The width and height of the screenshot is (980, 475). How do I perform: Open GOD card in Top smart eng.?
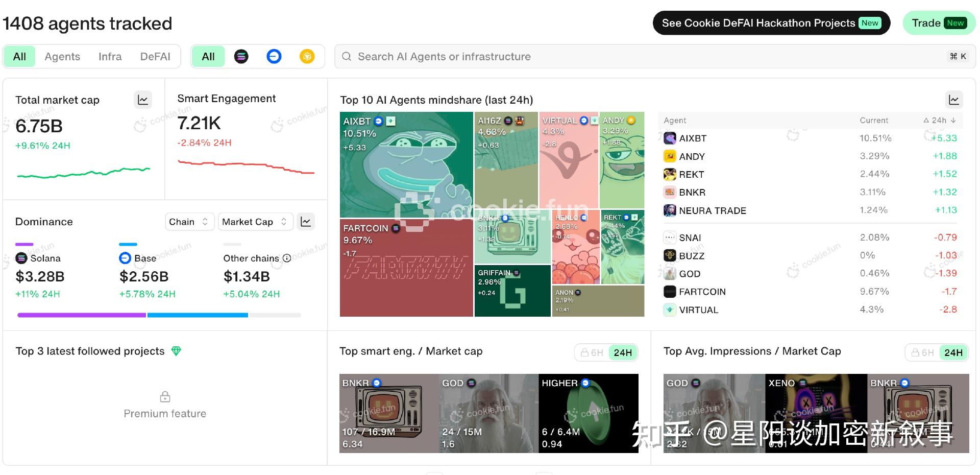488,413
